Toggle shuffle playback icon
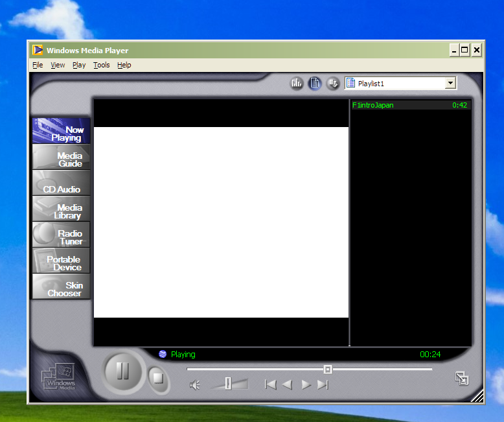This screenshot has height=422, width=504. (x=333, y=84)
